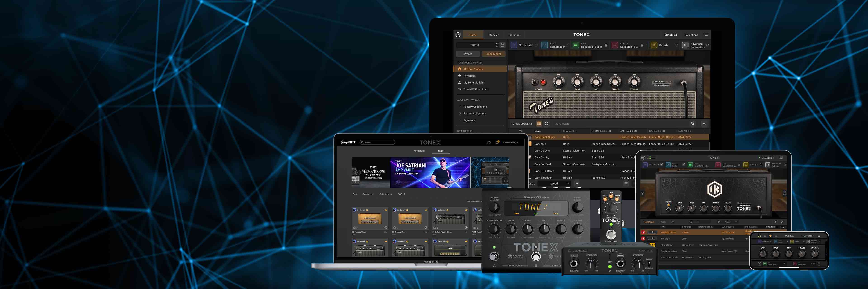
Task: Click the VOLUME knob on the tablet amp head
Action: tap(728, 209)
